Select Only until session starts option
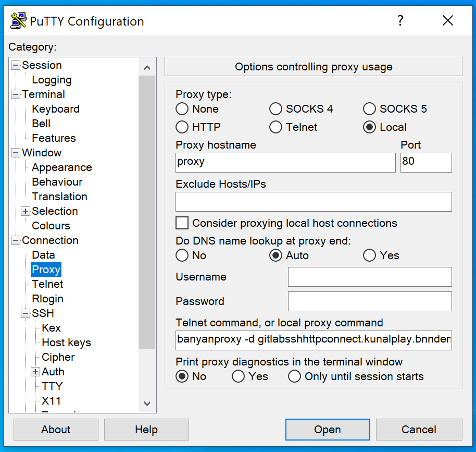The image size is (476, 452). point(295,376)
